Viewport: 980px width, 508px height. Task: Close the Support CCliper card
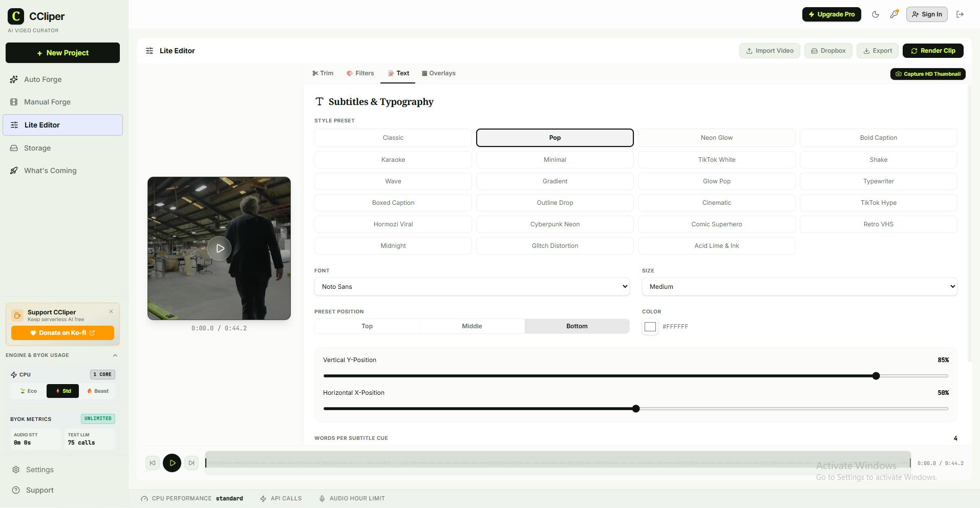pyautogui.click(x=111, y=311)
